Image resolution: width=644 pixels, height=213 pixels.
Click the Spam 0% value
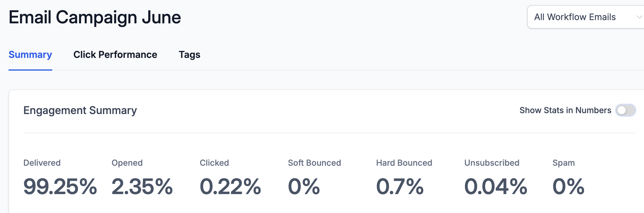[x=568, y=187]
